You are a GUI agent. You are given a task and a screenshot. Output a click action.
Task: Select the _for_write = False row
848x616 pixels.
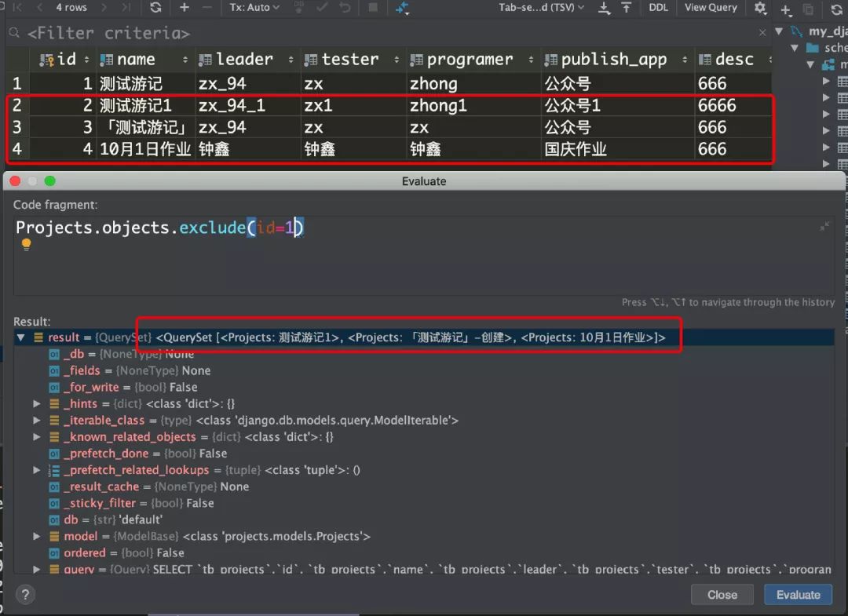[x=424, y=388]
